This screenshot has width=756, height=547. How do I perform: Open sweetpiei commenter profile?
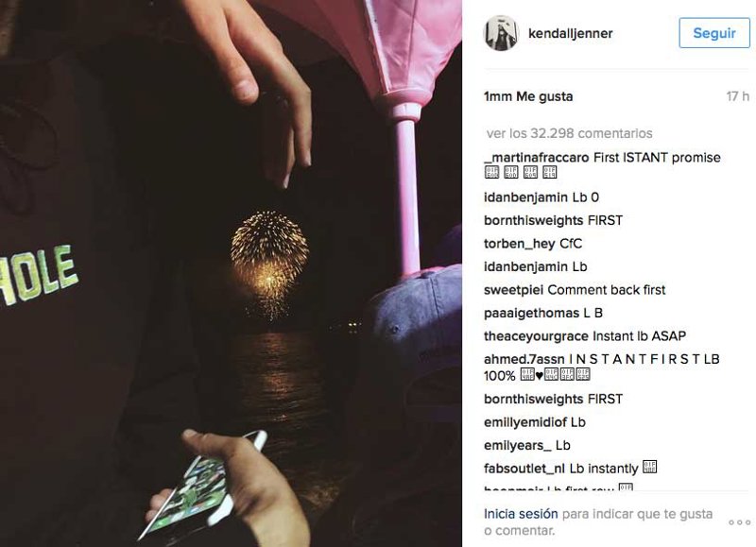coord(513,290)
